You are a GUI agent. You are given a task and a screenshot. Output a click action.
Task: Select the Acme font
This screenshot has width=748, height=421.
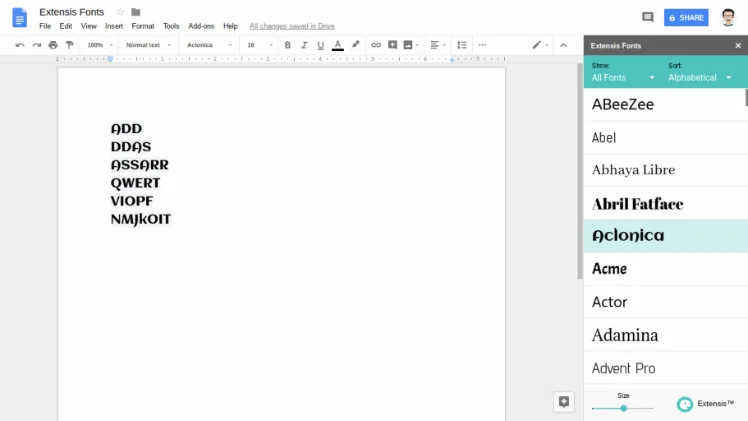pos(665,269)
